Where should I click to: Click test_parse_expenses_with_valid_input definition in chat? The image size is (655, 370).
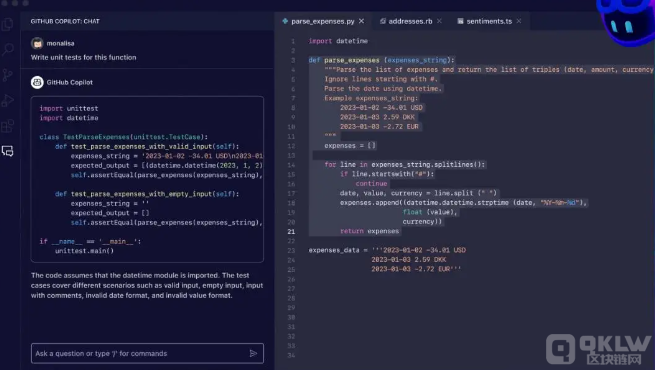coord(147,147)
